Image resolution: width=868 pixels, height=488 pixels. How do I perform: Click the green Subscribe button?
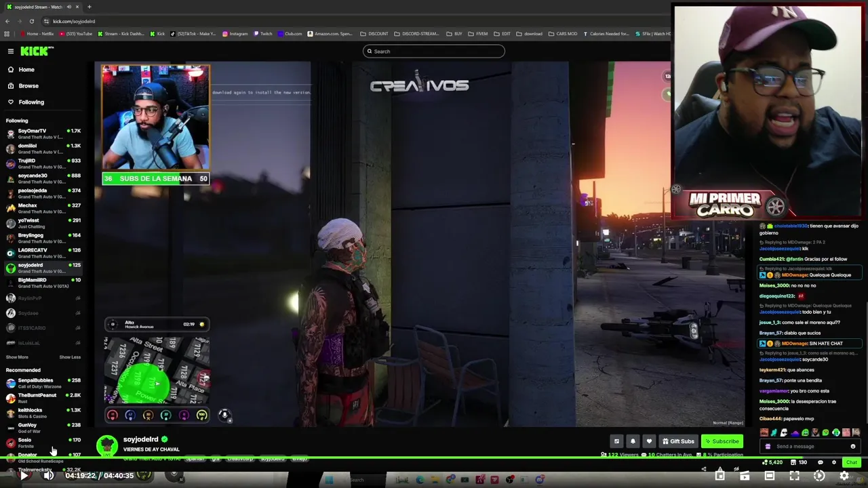722,442
